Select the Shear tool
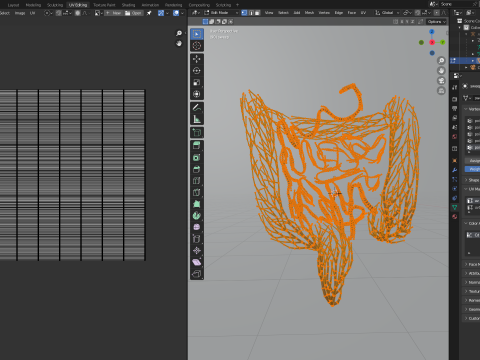Screen dimensions: 480x360 (197, 262)
